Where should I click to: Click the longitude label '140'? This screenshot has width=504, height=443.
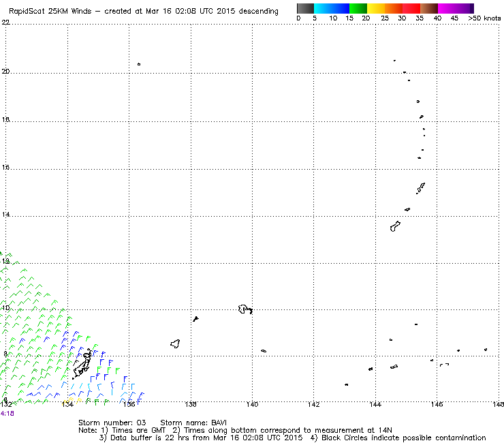(x=252, y=404)
